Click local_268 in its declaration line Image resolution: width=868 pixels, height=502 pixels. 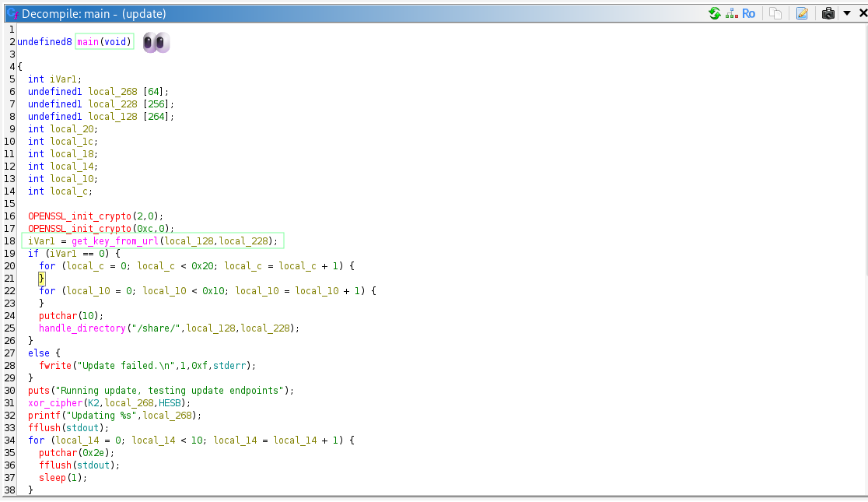coord(112,91)
